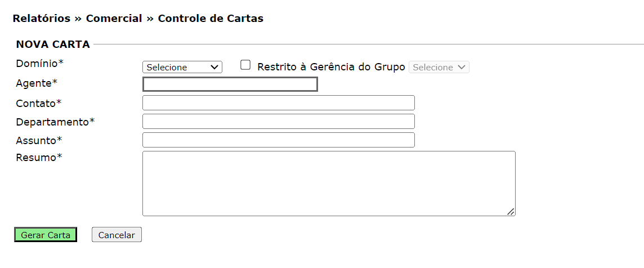The width and height of the screenshot is (644, 268).
Task: Go to Relatórios in the breadcrumb
Action: point(41,19)
